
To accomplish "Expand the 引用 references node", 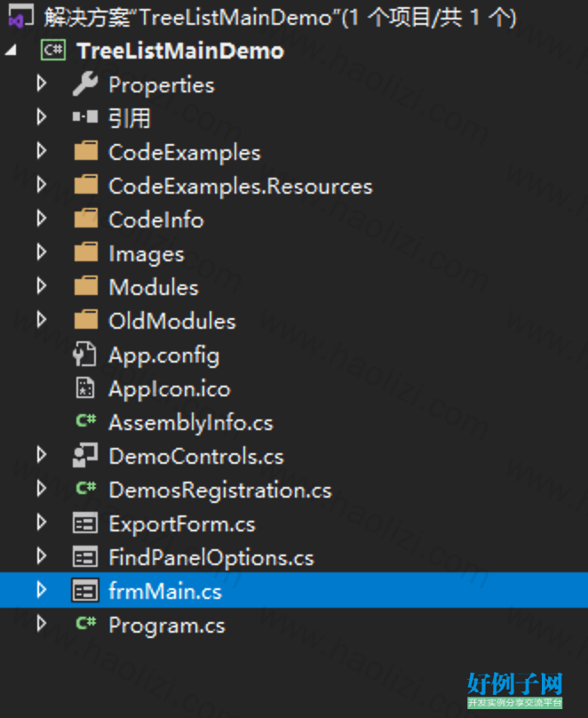I will pos(42,116).
